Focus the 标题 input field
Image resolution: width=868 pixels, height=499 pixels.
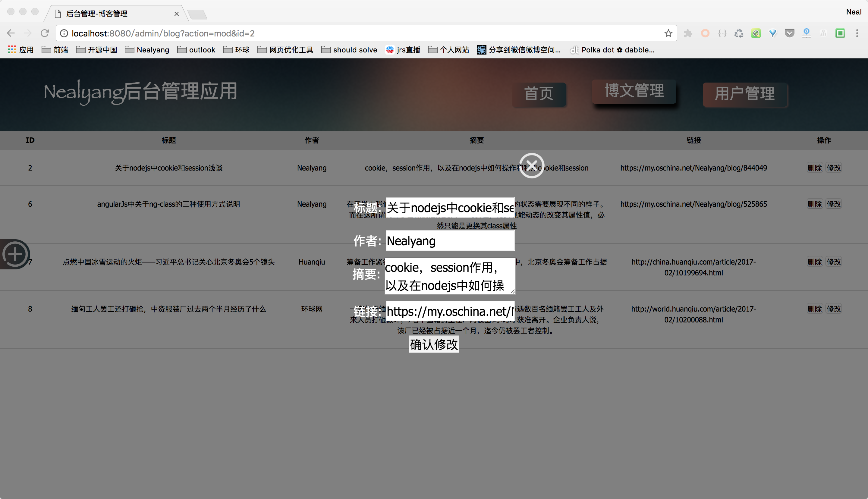pos(450,207)
